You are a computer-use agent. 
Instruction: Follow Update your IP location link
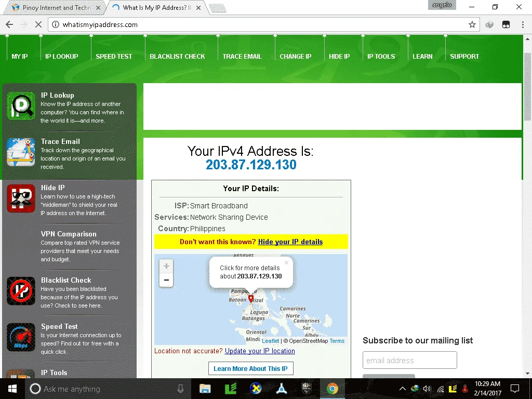[x=260, y=351]
